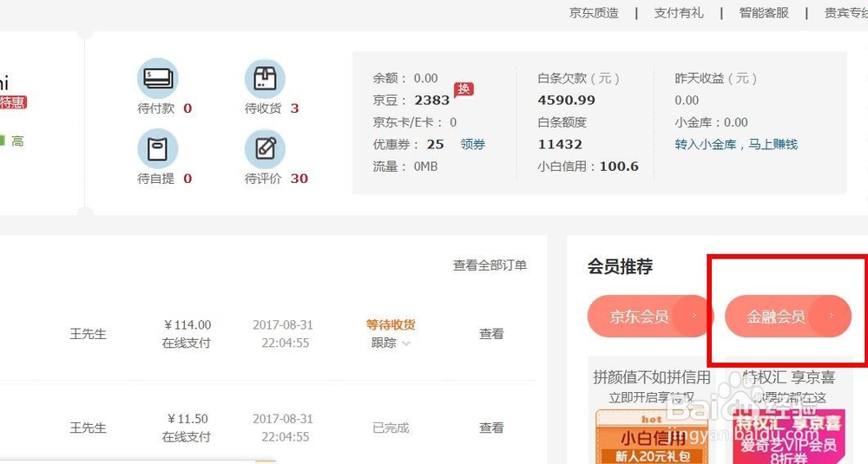Open the 待付款 pending payment card icon

pos(158,79)
